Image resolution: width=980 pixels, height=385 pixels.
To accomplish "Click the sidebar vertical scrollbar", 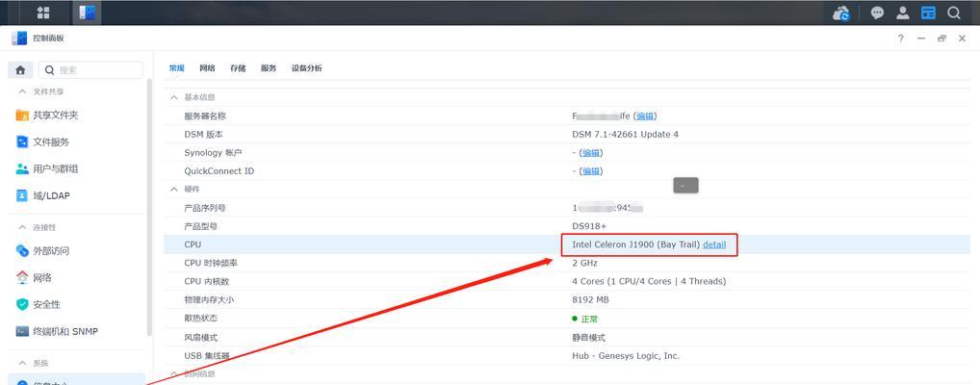I will (149, 206).
